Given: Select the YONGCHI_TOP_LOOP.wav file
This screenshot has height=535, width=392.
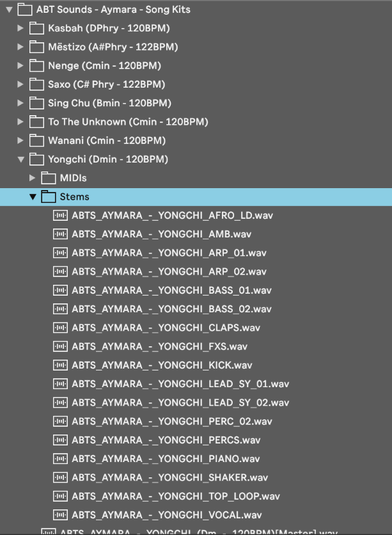Looking at the screenshot, I should tap(175, 496).
